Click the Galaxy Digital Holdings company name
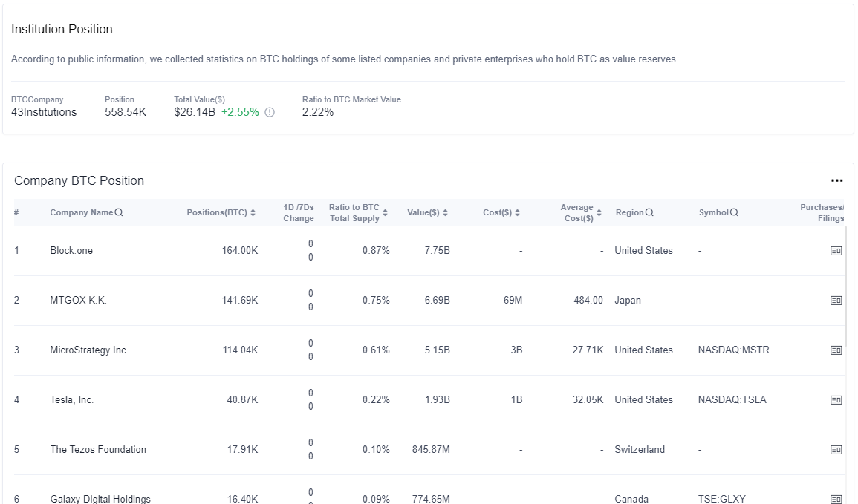858x504 pixels. click(100, 499)
